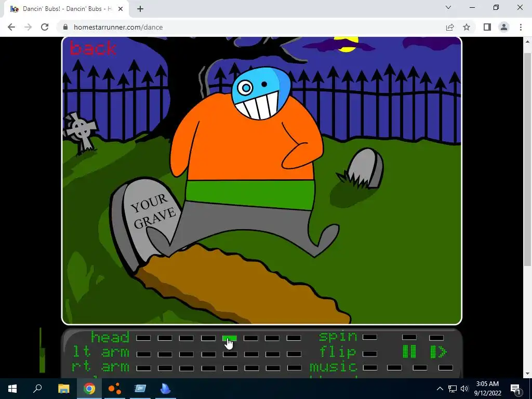This screenshot has width=532, height=399.
Task: Open File Explorer from taskbar
Action: pyautogui.click(x=63, y=389)
